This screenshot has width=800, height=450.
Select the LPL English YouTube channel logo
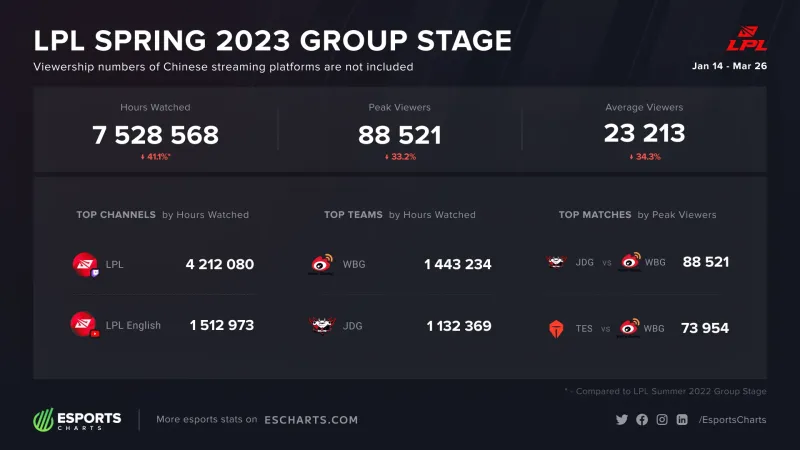85,324
